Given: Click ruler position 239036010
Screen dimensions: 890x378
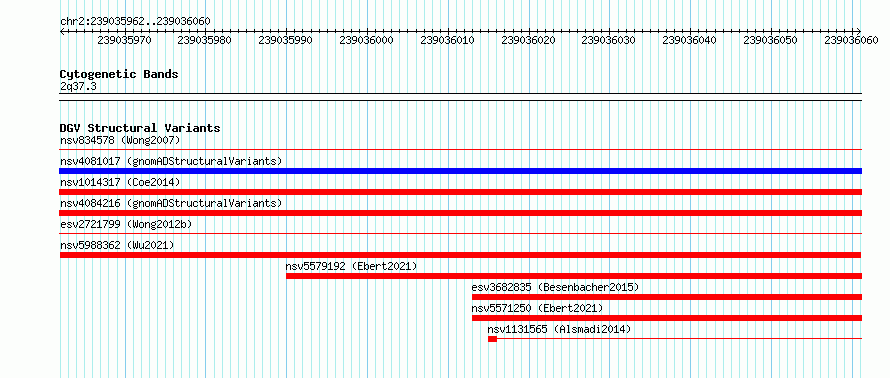Looking at the screenshot, I should tap(447, 40).
